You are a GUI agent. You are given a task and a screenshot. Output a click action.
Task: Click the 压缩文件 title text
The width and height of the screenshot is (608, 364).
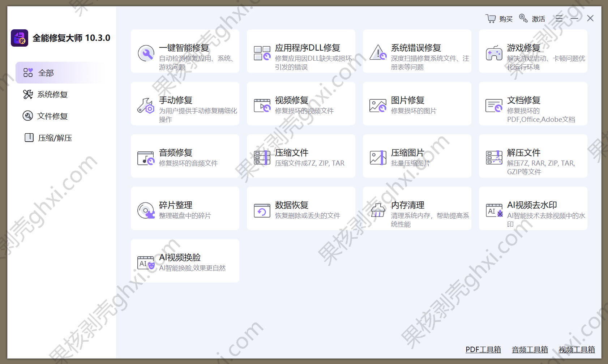click(x=292, y=153)
